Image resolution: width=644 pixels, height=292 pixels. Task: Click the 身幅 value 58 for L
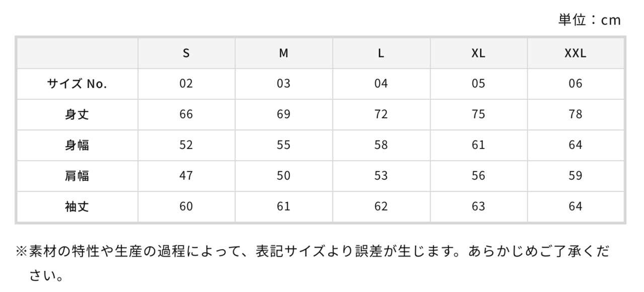tap(381, 145)
